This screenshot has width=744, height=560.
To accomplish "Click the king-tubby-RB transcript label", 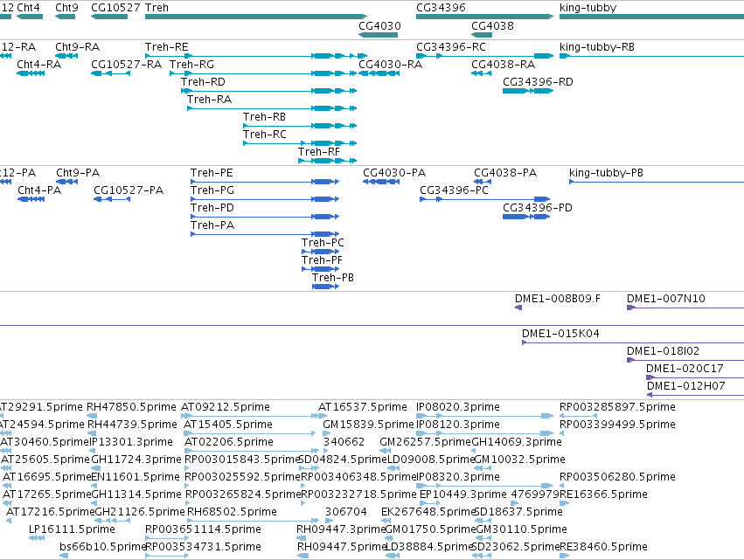I will 597,47.
